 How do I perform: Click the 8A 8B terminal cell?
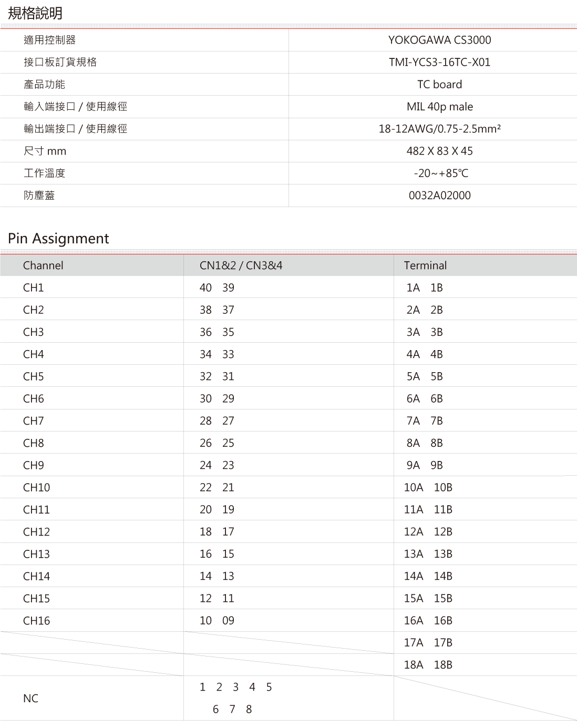pyautogui.click(x=425, y=443)
